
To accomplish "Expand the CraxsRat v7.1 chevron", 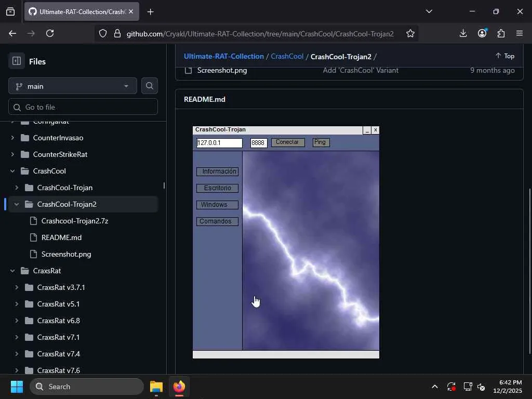I will click(17, 337).
